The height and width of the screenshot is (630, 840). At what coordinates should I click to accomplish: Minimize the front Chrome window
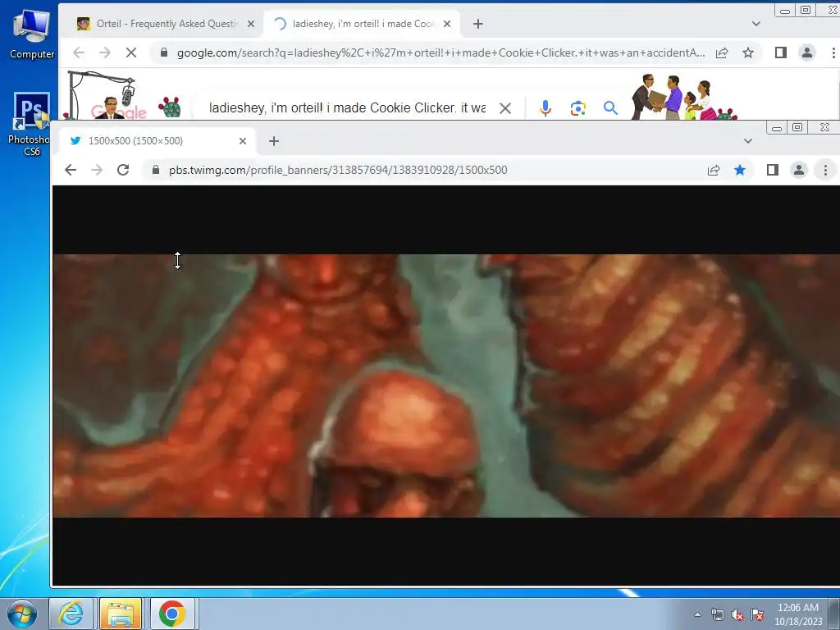pos(776,127)
